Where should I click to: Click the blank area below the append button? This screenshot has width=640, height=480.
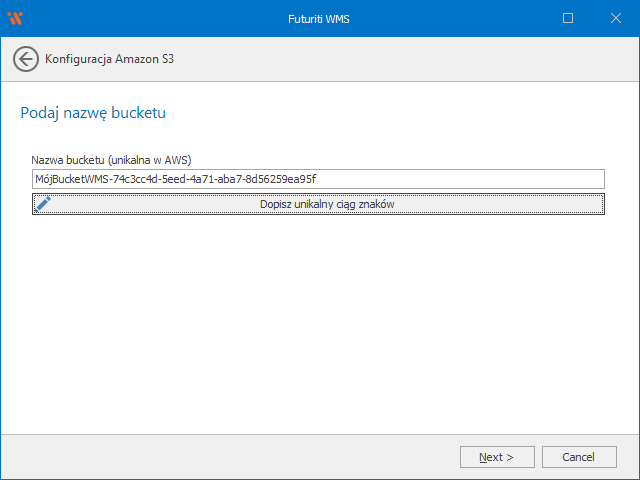point(318,320)
